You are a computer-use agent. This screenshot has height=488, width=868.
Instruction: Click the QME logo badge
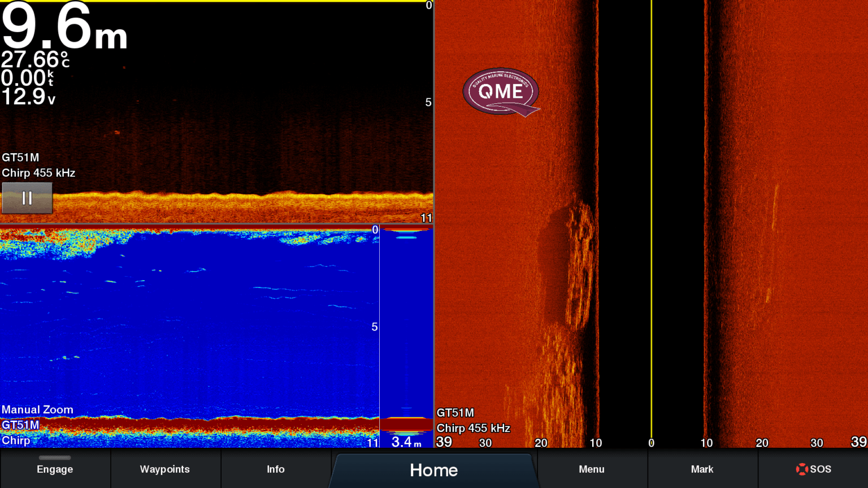pos(501,91)
